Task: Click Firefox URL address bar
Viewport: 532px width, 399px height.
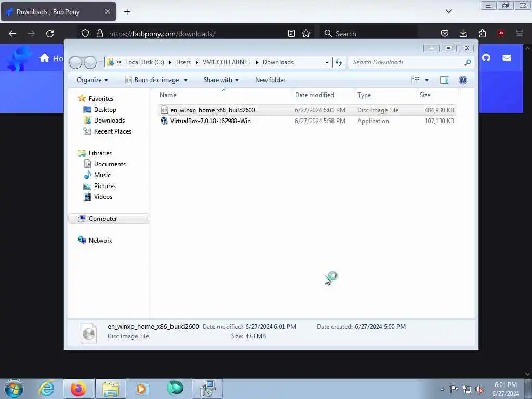Action: pyautogui.click(x=195, y=34)
